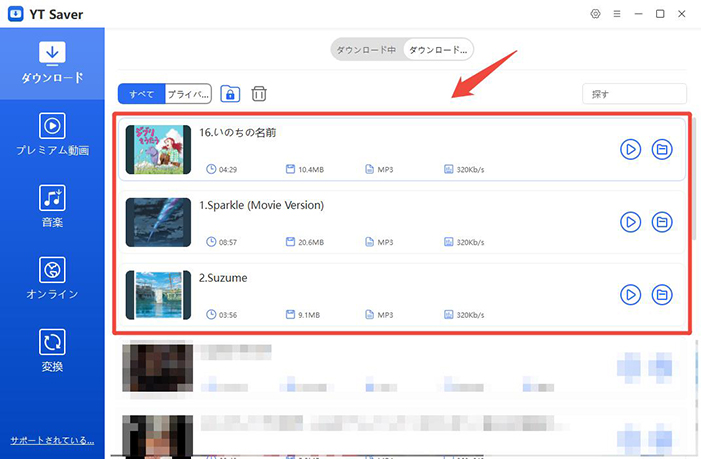The image size is (701, 459).
Task: Click the 20.6MB file size
Action: (311, 242)
